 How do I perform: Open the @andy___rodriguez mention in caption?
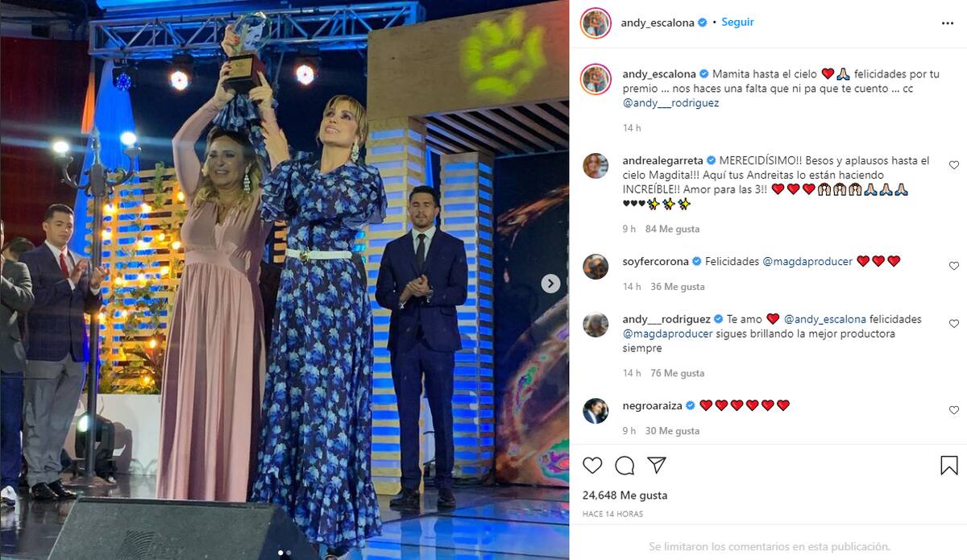click(x=670, y=103)
